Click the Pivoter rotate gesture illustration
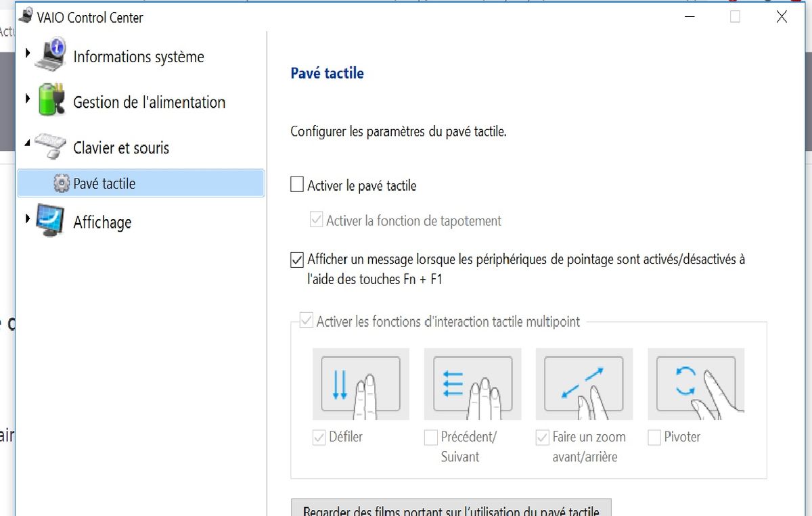This screenshot has width=812, height=516. pos(696,383)
